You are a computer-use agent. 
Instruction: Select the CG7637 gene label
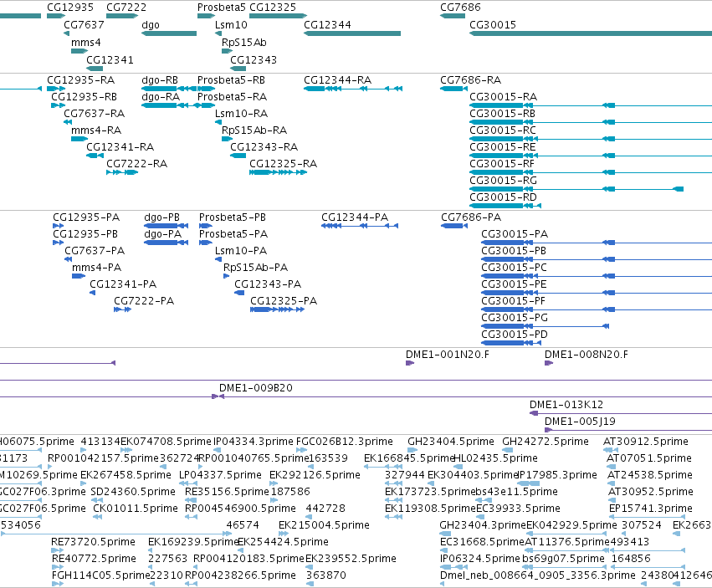coord(84,25)
